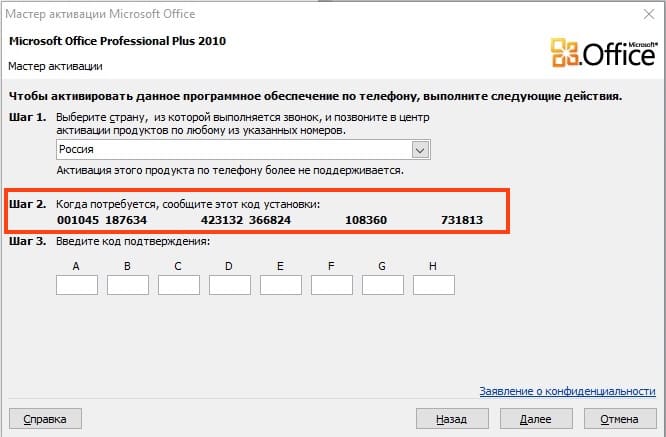Click the Microsoft Office Professional Plus 2010 heading
Screen dimensions: 666x437
pos(117,41)
